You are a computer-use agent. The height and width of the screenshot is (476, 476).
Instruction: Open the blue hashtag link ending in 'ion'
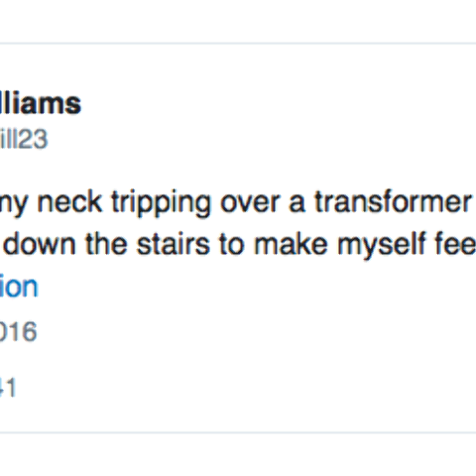click(x=19, y=287)
